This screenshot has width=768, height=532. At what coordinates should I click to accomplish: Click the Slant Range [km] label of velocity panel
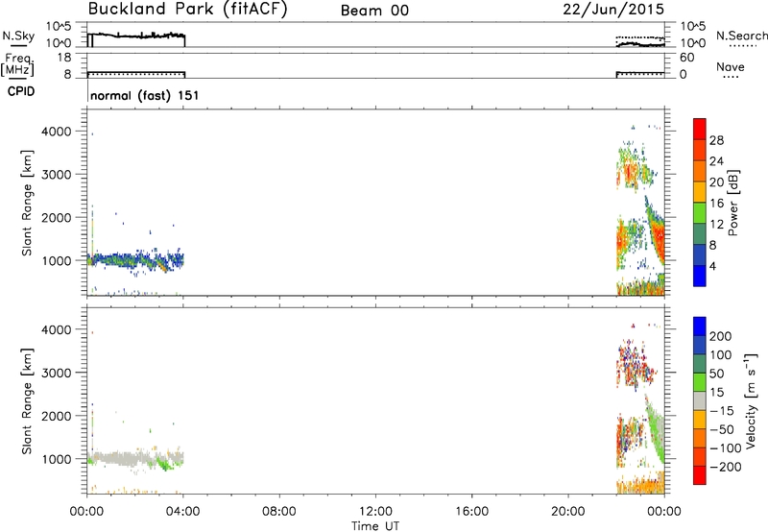click(x=27, y=401)
